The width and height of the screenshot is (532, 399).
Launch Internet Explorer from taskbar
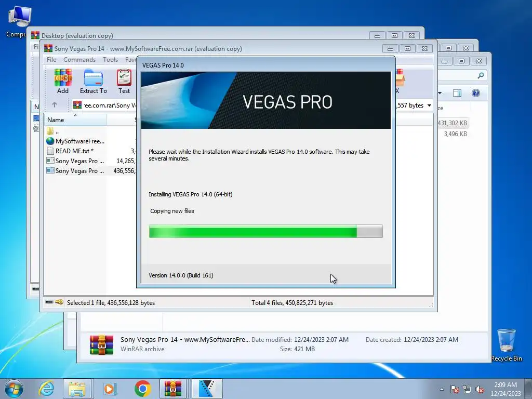[46, 389]
